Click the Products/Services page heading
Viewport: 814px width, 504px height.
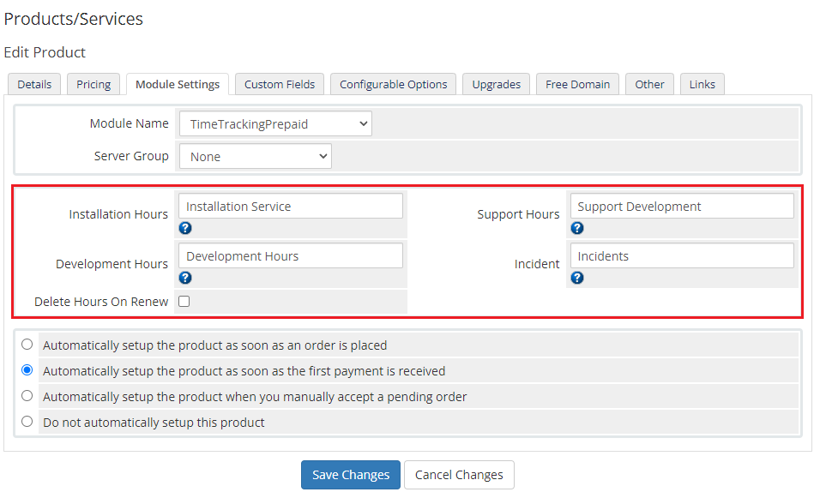(x=73, y=19)
